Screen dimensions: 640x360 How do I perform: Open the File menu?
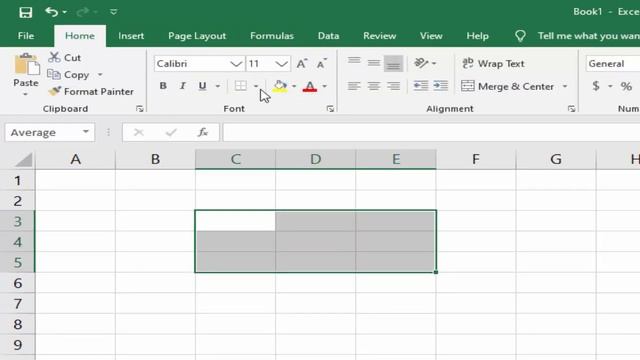(x=26, y=36)
